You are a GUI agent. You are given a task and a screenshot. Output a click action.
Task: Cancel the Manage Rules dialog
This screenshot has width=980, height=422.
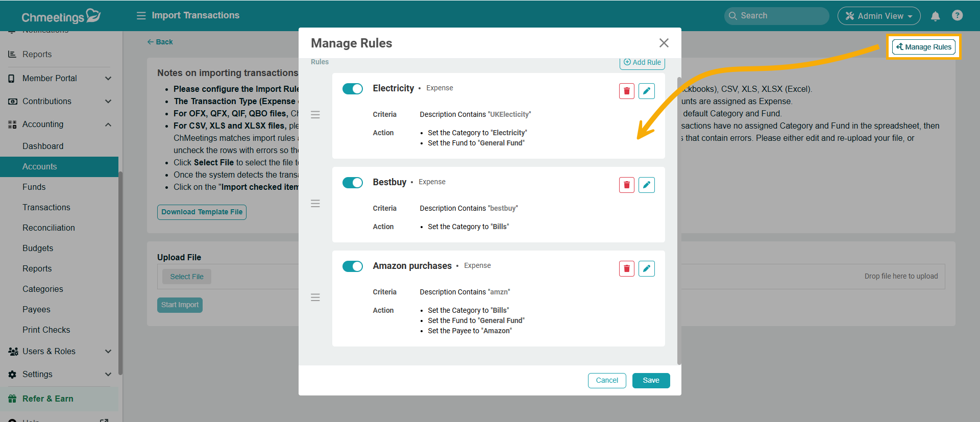607,381
